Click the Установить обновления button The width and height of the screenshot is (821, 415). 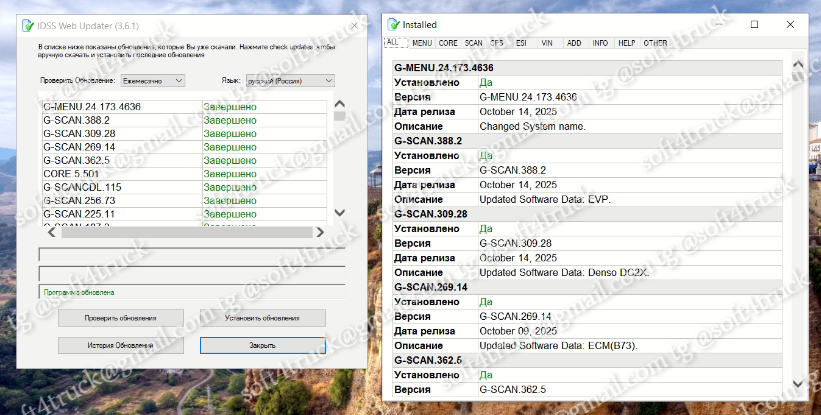[x=262, y=318]
